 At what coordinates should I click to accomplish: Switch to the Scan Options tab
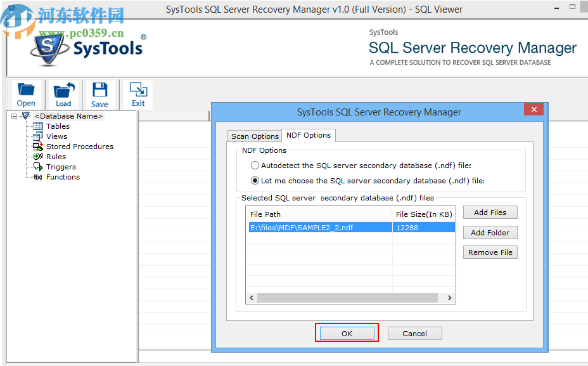pyautogui.click(x=255, y=136)
